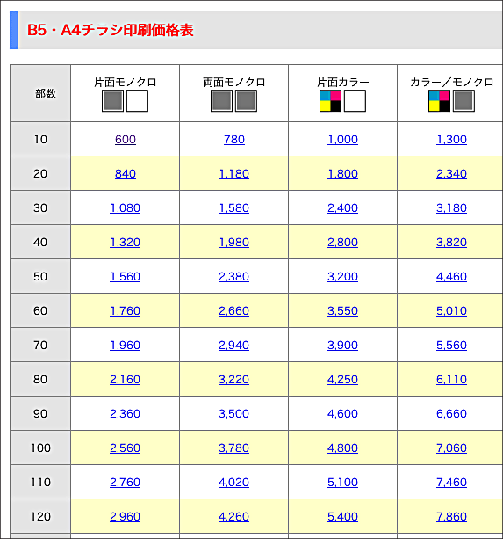Click the 6,660 price in row 90

451,414
